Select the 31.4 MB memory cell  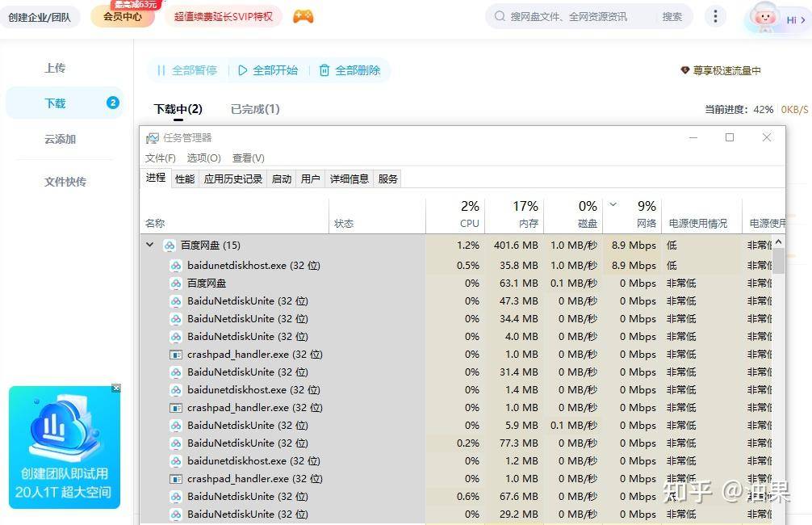519,372
